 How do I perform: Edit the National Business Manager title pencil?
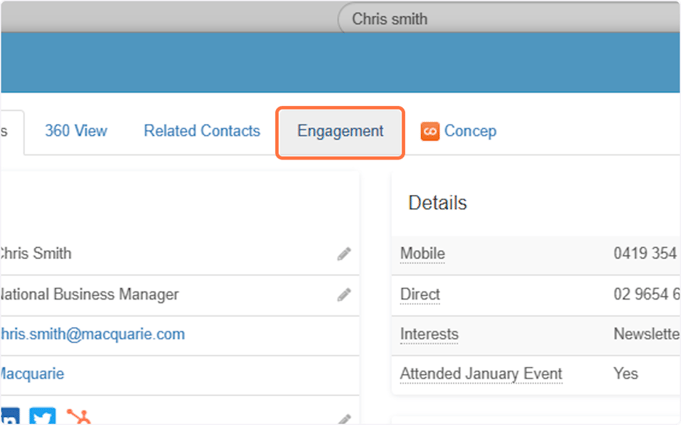pyautogui.click(x=344, y=295)
